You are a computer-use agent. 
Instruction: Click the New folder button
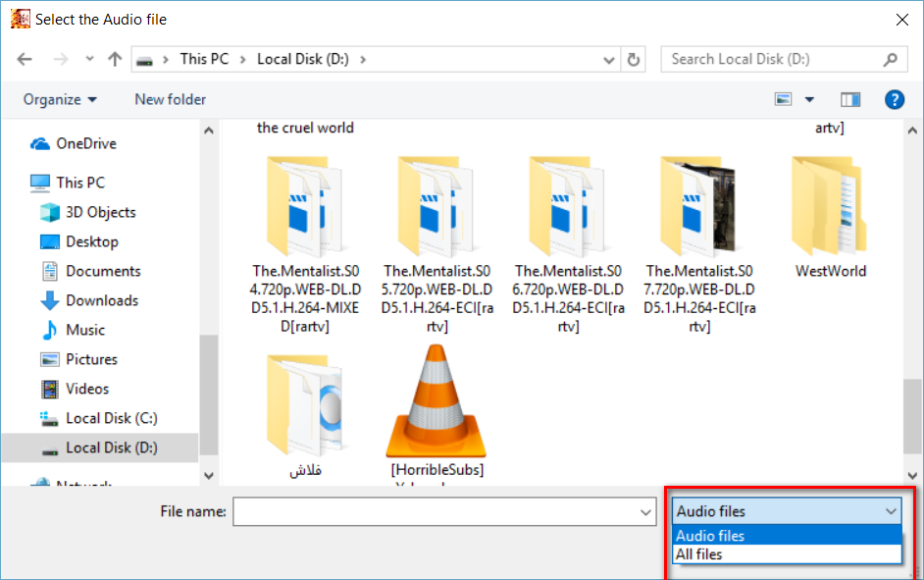click(171, 99)
